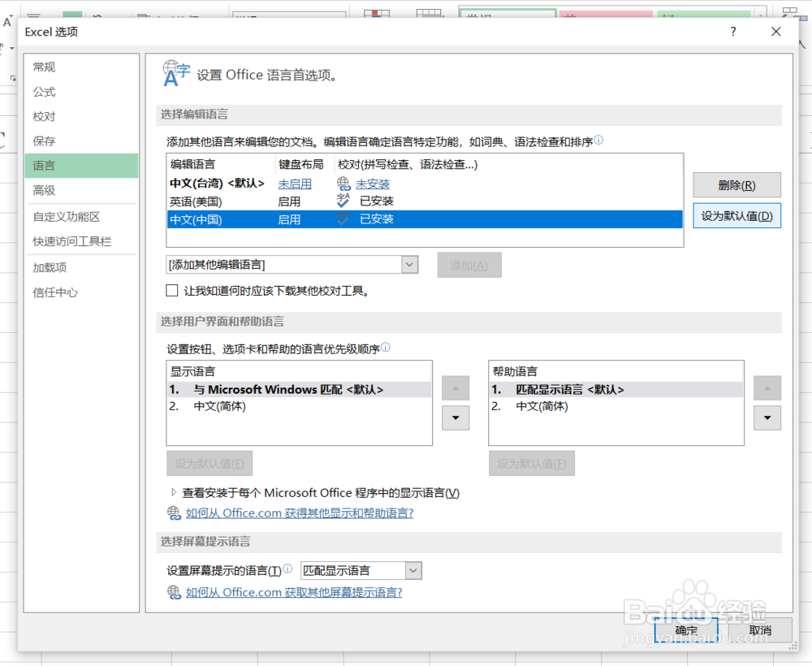Click globe icon beside ScreenTip languages link
The height and width of the screenshot is (666, 812).
[x=174, y=592]
